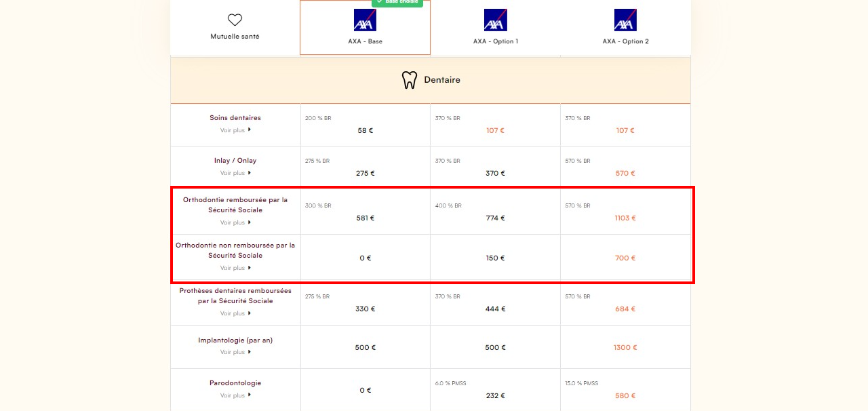Click the 1103 € orthodontie value

click(x=625, y=218)
